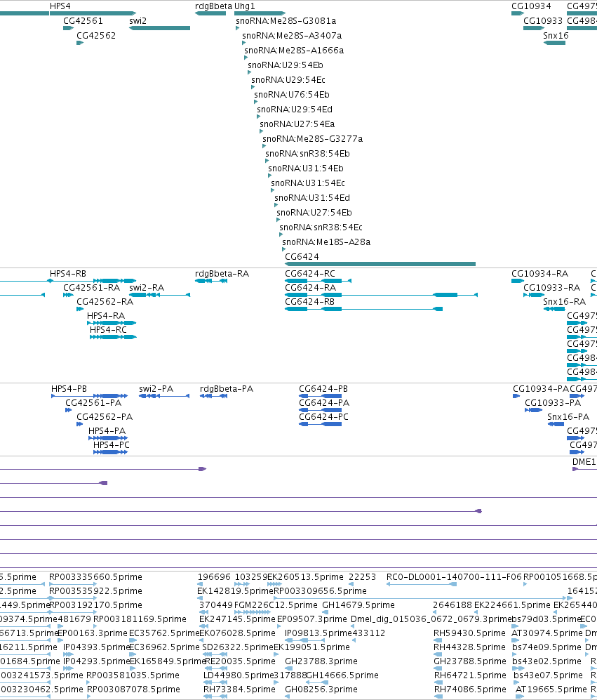The width and height of the screenshot is (597, 700).
Task: Click snoRNA:U31:54Ed label
Action: tap(312, 198)
